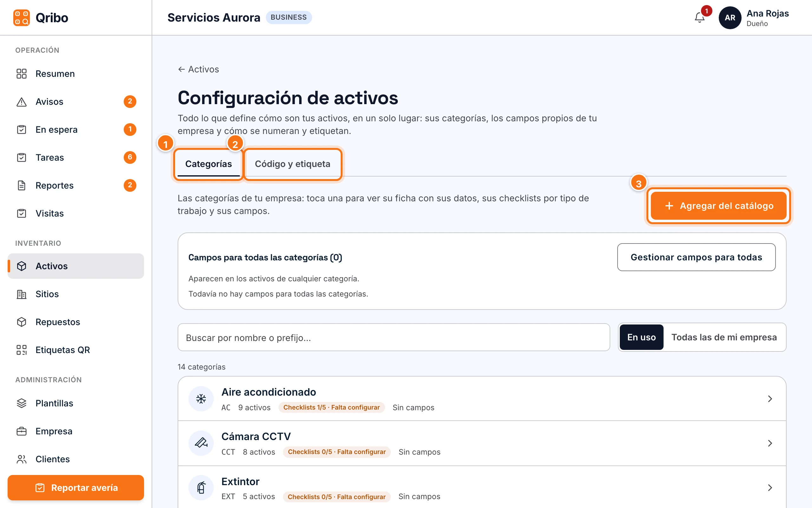Viewport: 812px width, 508px height.
Task: Click the 9 activos count text
Action: click(254, 408)
